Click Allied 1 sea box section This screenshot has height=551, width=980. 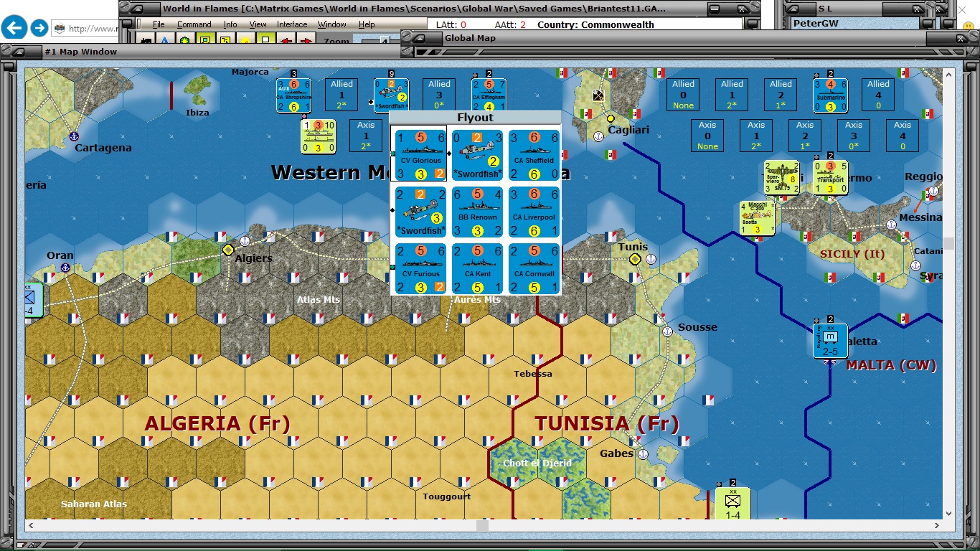pyautogui.click(x=342, y=95)
